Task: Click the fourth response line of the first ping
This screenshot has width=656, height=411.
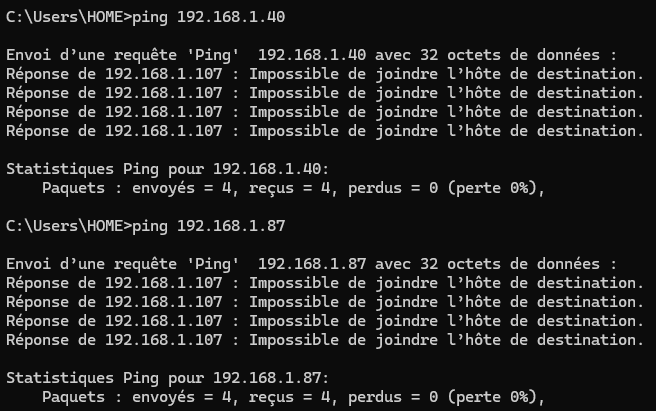Action: (x=325, y=131)
